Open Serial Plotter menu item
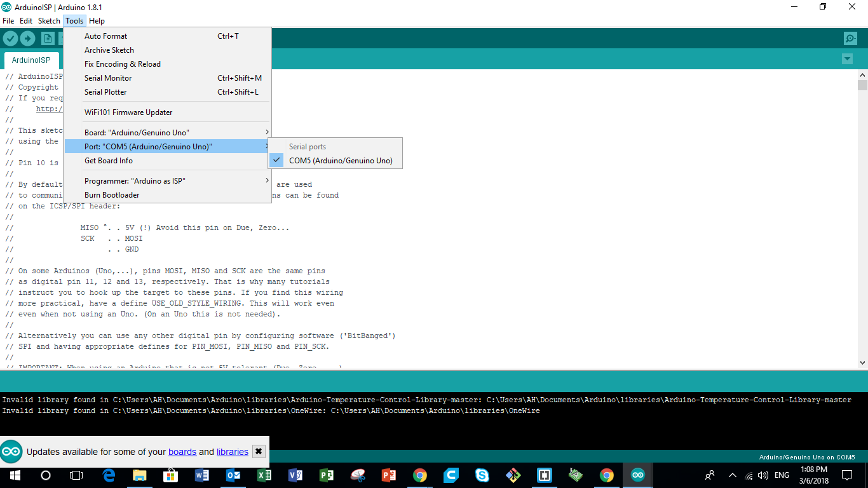 pyautogui.click(x=168, y=92)
